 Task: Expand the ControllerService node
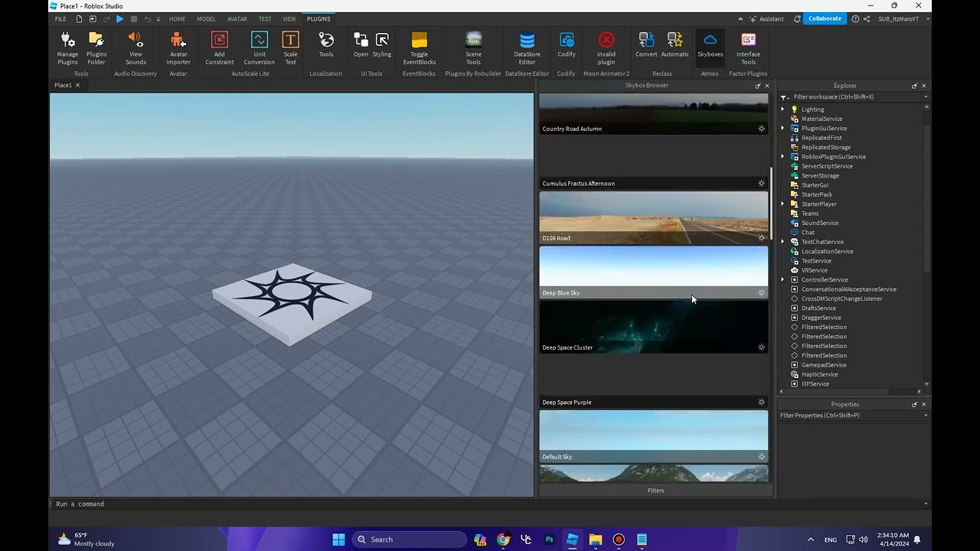click(783, 280)
